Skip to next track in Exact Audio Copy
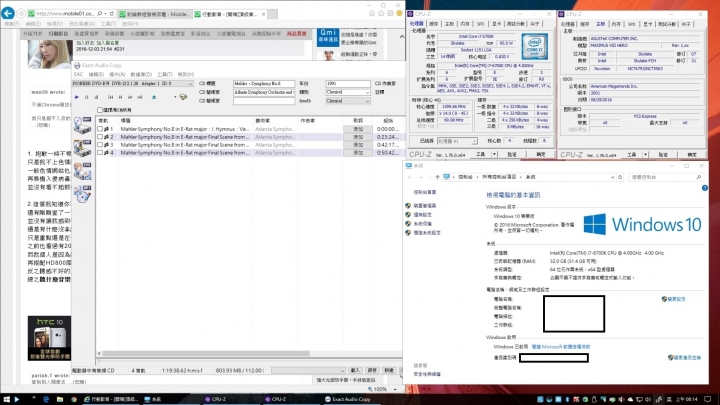Screen dimensions: 720x405 tap(140, 97)
